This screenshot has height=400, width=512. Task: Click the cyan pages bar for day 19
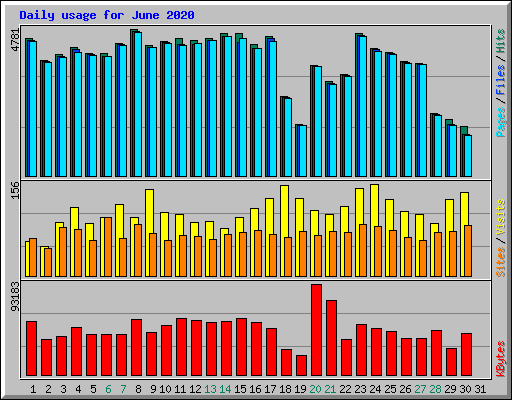click(303, 151)
